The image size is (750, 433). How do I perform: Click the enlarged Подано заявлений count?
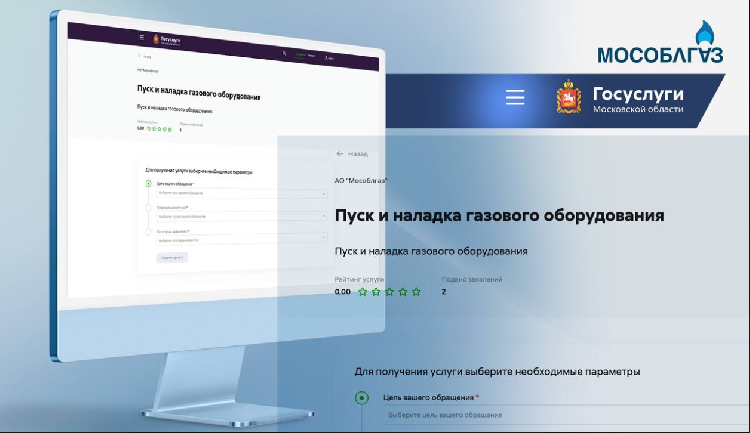444,292
